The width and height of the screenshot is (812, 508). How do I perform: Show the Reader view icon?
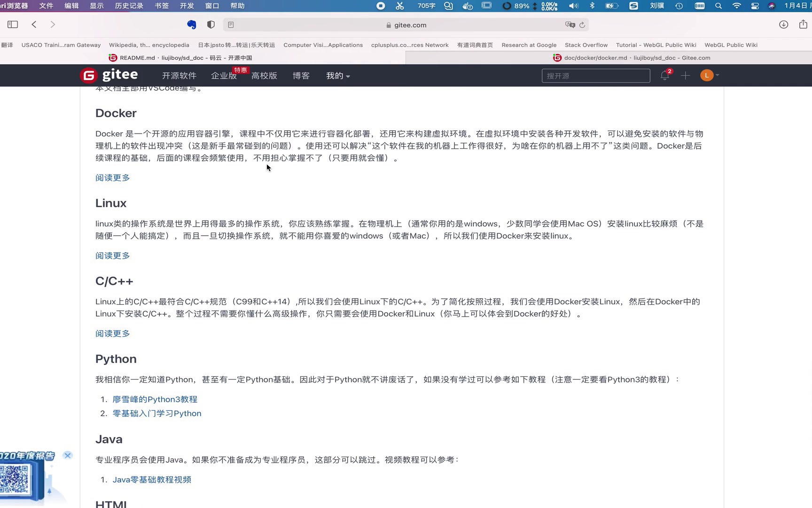click(231, 25)
